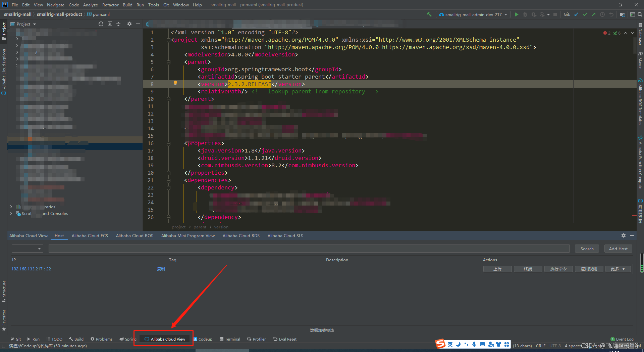Click the Git Rollback undo icon

pyautogui.click(x=611, y=14)
